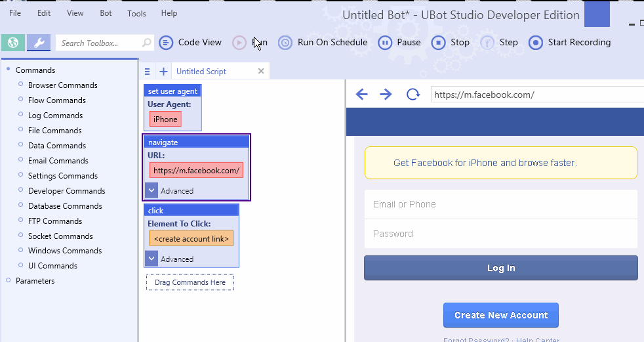Open the File menu
This screenshot has height=342, width=644.
(x=15, y=13)
